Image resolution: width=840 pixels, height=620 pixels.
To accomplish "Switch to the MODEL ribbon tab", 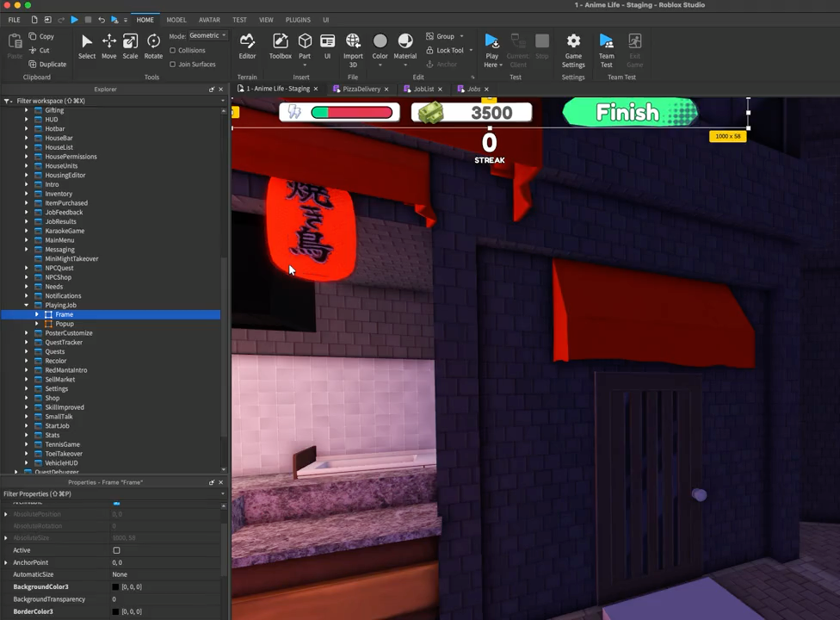I will (x=176, y=19).
